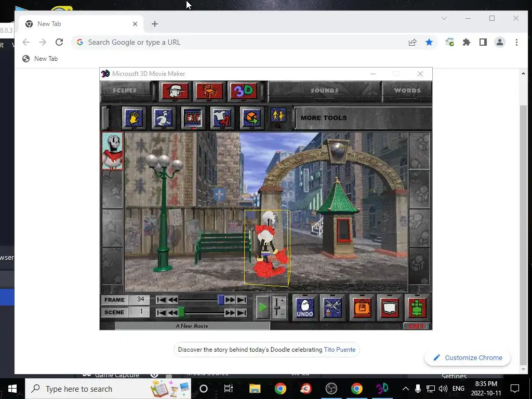Close the New Tab tab
This screenshot has height=399, width=532.
[135, 24]
